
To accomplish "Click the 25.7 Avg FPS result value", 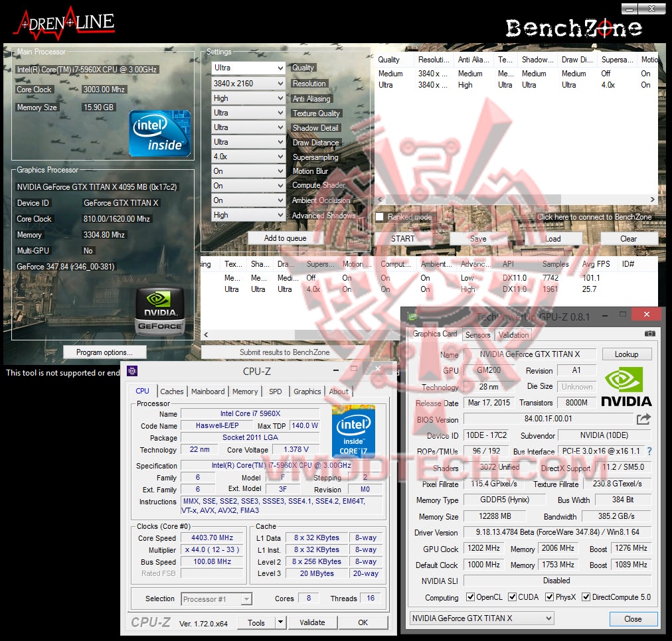I will 589,289.
